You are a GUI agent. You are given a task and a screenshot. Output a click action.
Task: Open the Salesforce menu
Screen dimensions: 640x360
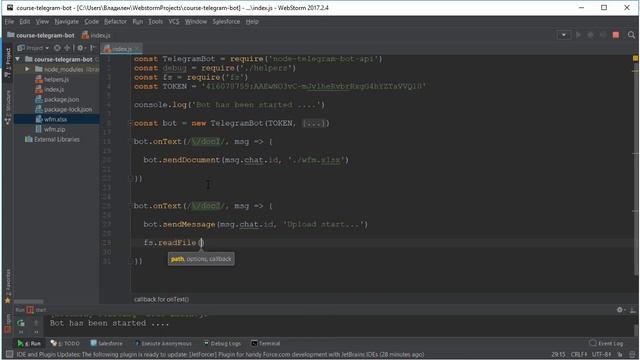coord(226,22)
